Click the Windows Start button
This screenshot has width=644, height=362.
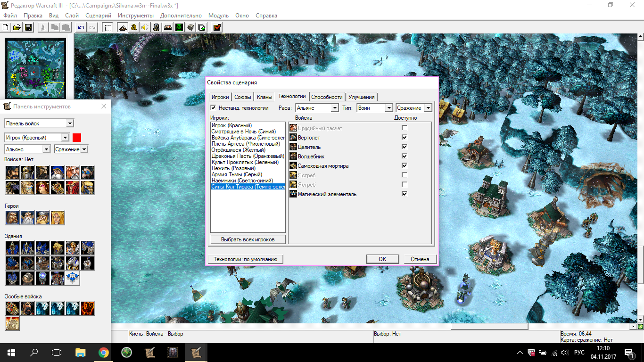point(11,352)
